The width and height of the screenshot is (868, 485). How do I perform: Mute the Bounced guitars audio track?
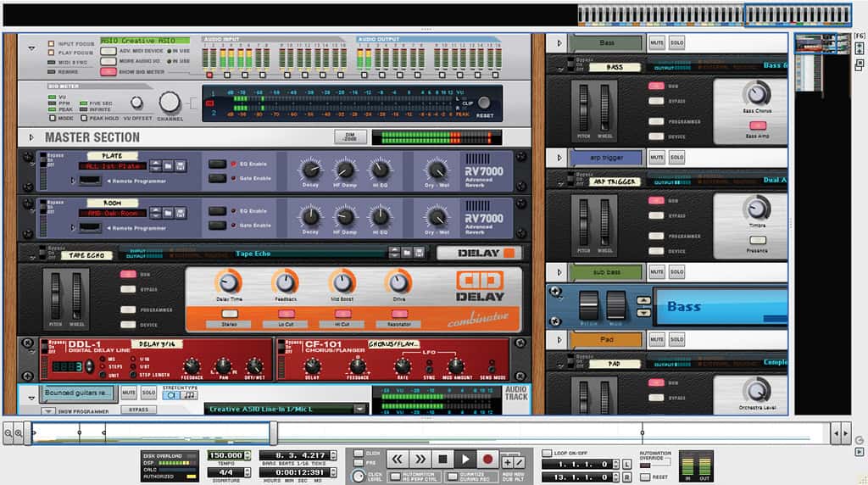pyautogui.click(x=129, y=393)
